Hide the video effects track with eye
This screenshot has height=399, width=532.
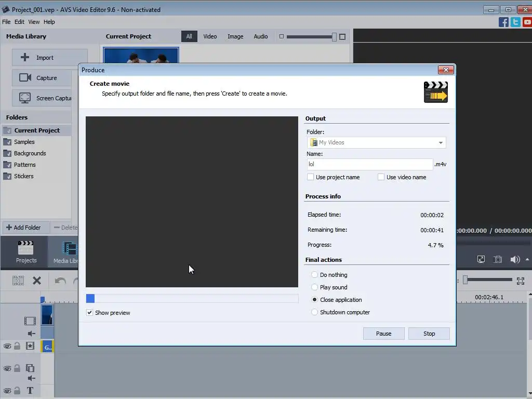[x=7, y=346]
